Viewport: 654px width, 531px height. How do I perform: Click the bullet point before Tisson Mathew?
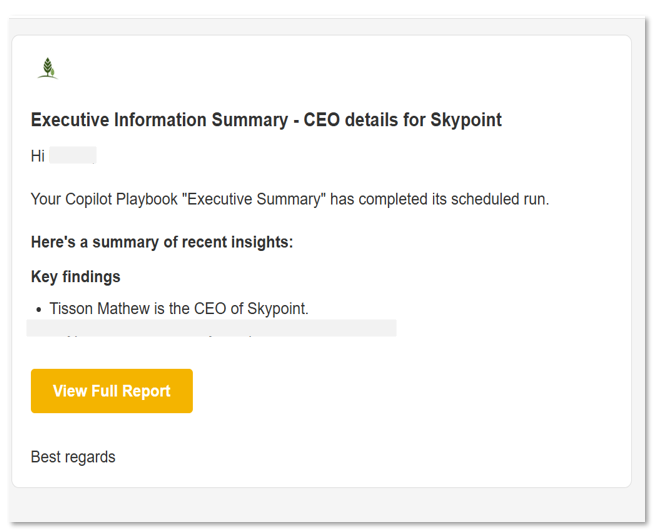click(38, 309)
